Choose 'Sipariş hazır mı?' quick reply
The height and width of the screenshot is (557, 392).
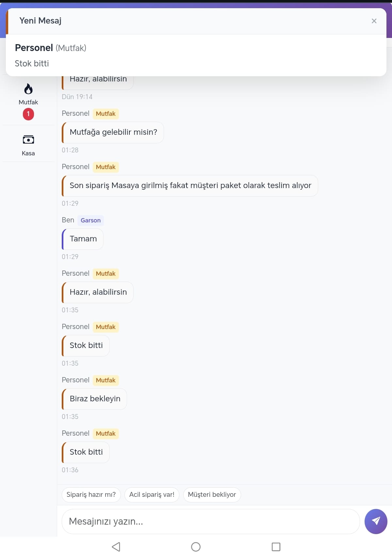tap(91, 495)
